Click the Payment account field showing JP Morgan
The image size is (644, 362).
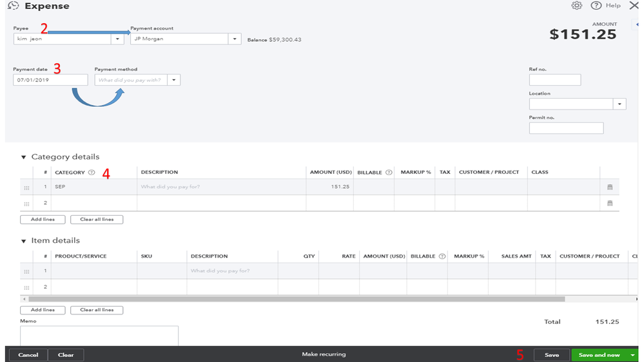pyautogui.click(x=179, y=39)
